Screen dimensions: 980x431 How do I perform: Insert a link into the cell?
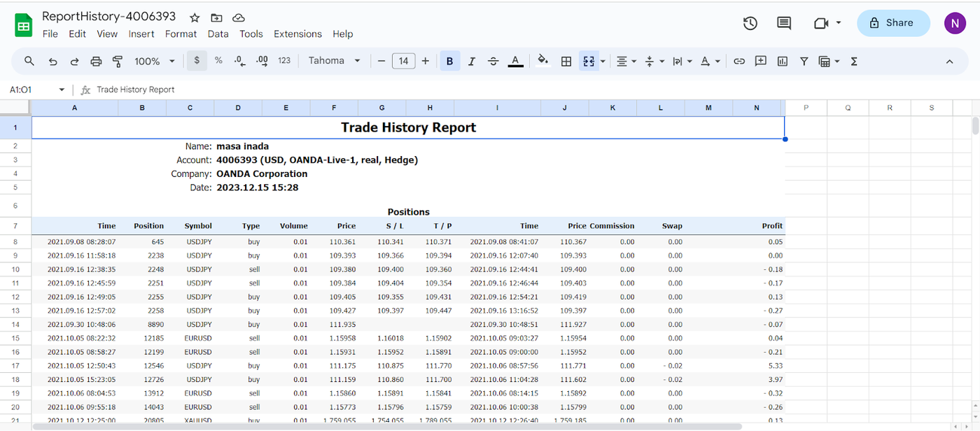click(738, 61)
